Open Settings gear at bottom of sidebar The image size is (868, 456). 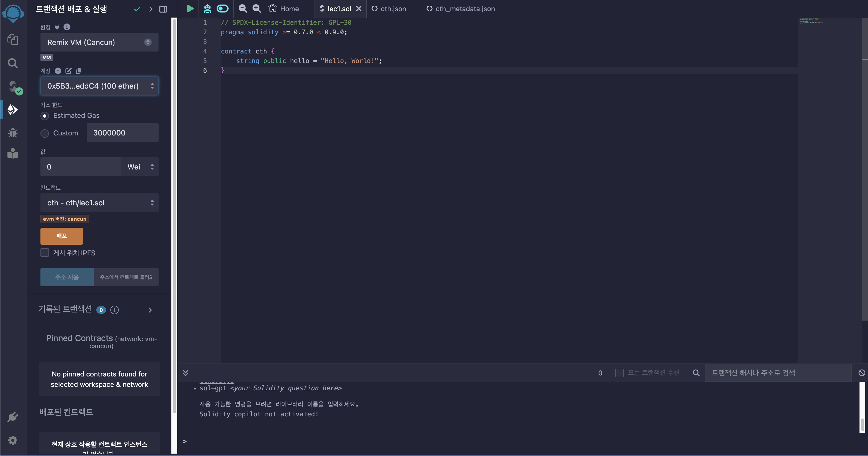13,440
